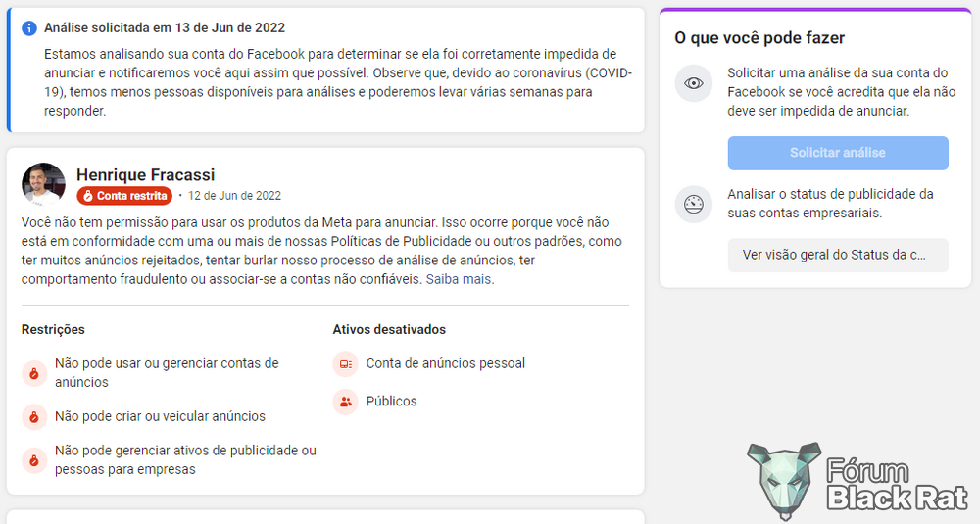Click the Solicitar análise button
980x524 pixels.
pos(838,153)
